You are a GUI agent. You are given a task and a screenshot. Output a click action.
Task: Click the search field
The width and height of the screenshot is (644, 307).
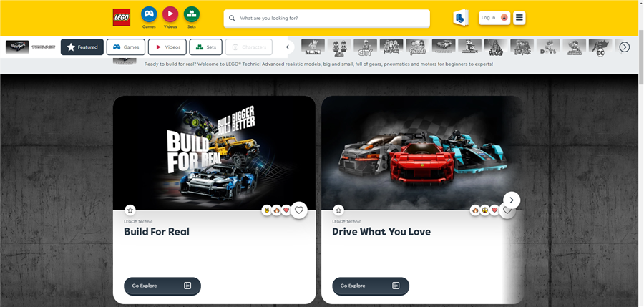(329, 18)
